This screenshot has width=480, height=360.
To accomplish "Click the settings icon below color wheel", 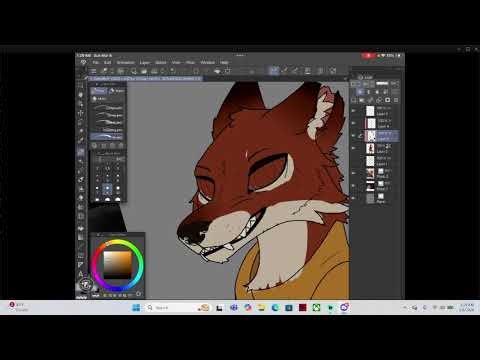I will pos(139,294).
